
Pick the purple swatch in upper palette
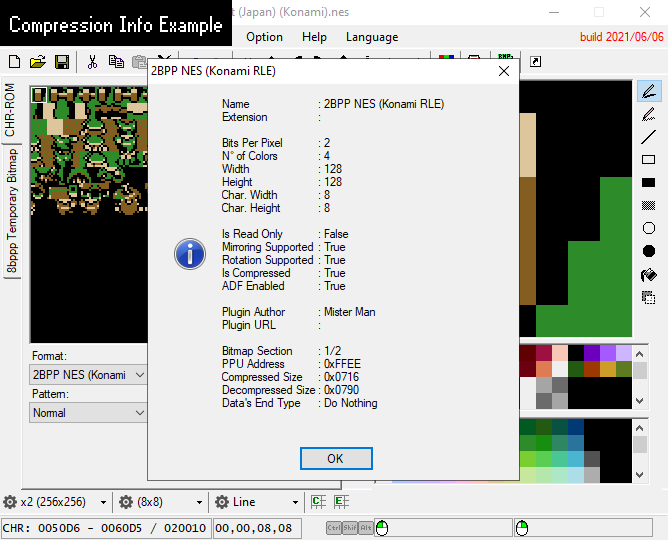point(592,353)
